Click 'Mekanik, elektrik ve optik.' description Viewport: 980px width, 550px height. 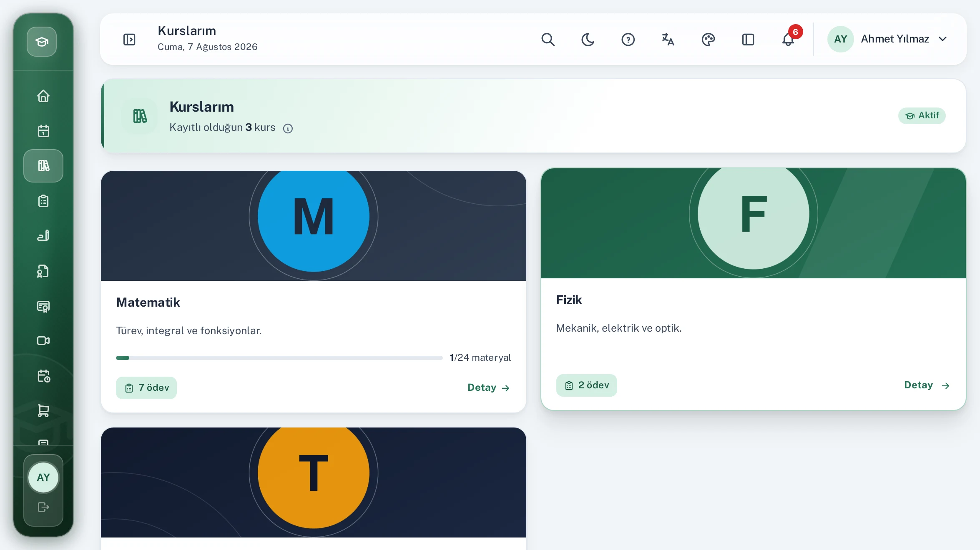619,328
